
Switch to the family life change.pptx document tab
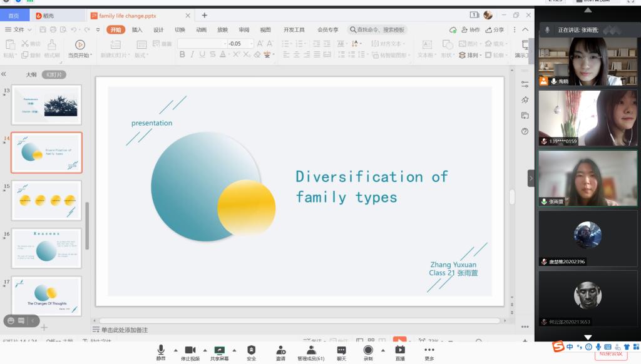[141, 16]
